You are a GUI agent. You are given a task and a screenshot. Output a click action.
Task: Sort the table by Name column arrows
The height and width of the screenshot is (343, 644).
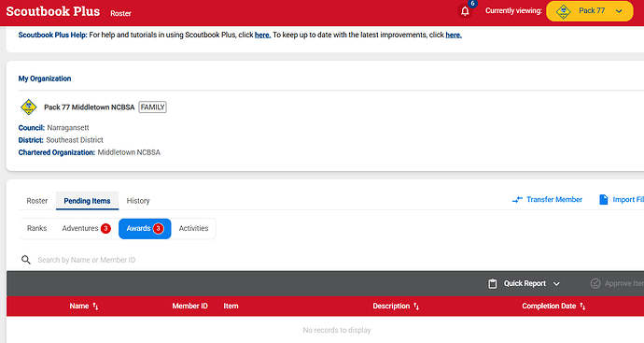pyautogui.click(x=95, y=307)
